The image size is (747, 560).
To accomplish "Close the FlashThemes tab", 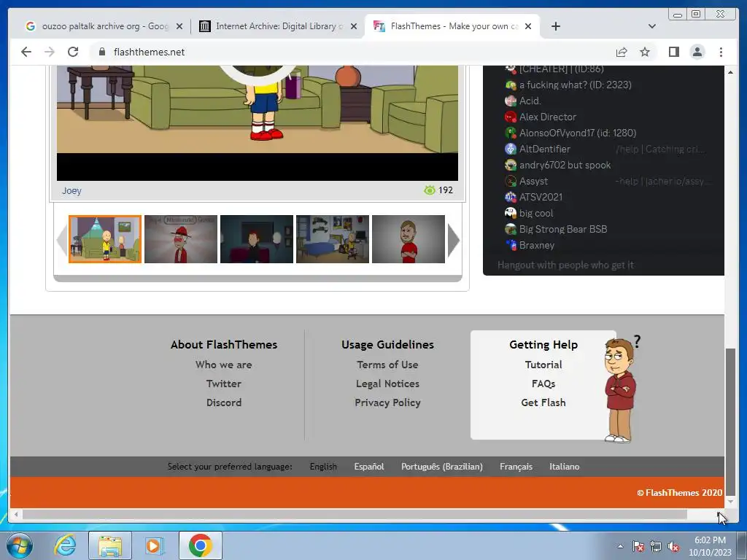I will 528,26.
